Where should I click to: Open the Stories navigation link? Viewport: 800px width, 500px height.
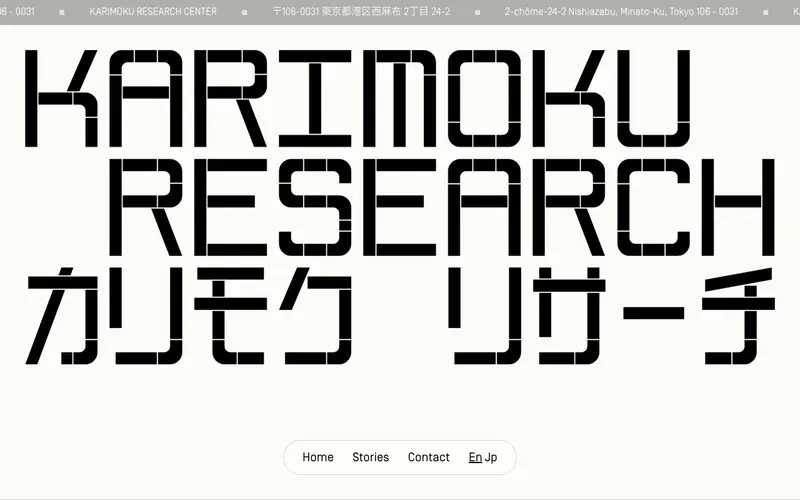[370, 457]
